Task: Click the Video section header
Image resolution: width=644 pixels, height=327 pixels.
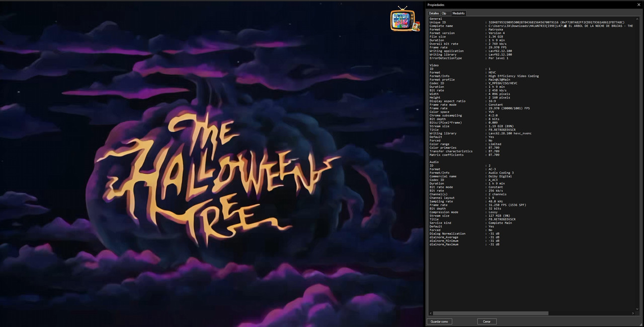Action: tap(434, 65)
